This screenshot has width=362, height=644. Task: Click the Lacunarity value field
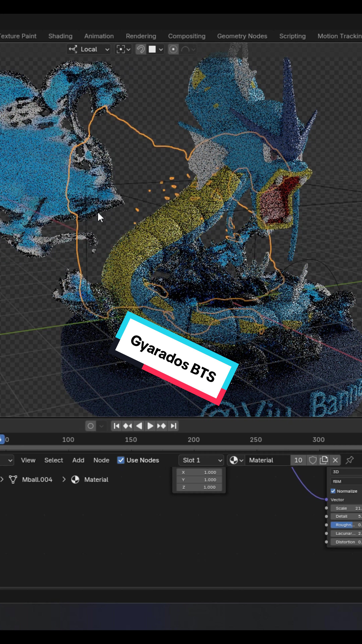pos(346,533)
